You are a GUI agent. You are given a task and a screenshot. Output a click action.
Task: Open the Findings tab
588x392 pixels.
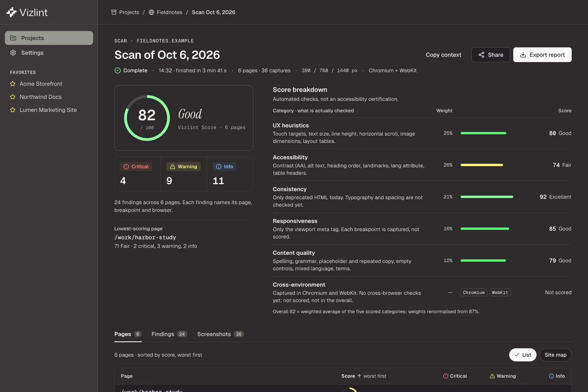(x=169, y=334)
